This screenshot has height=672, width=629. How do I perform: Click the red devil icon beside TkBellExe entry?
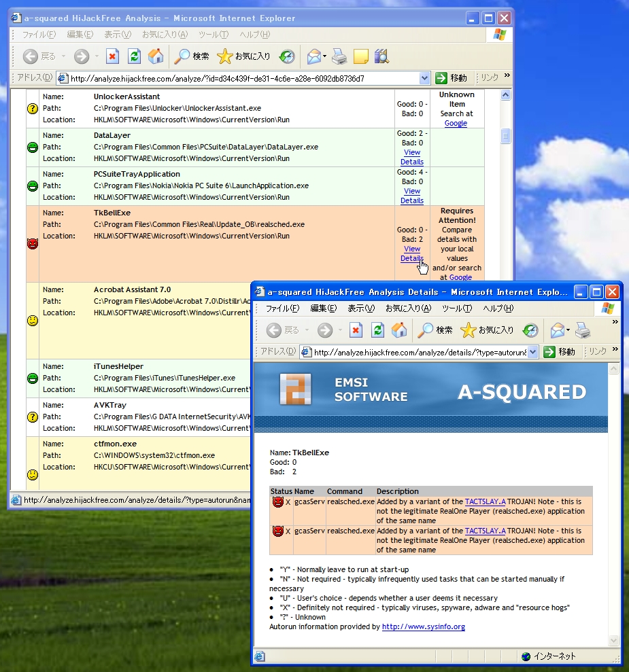click(x=33, y=243)
